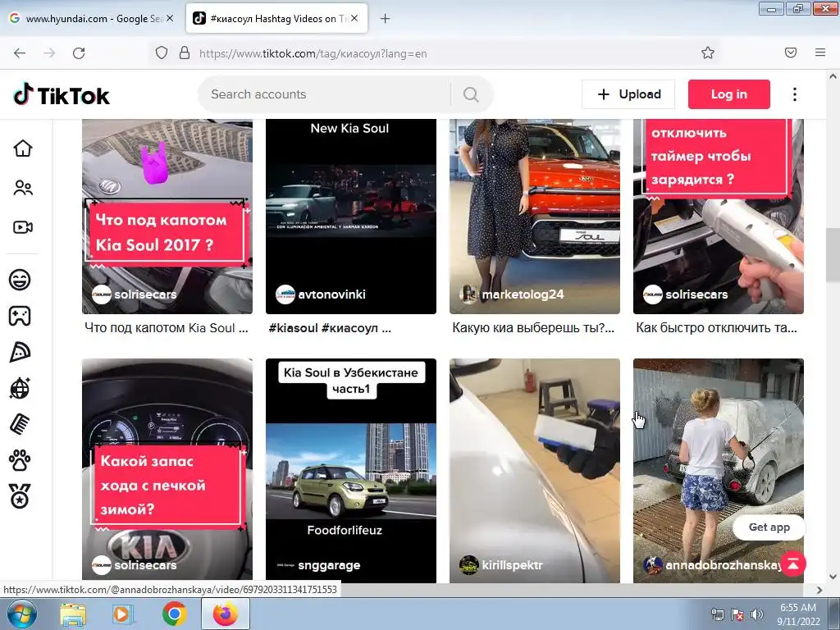The width and height of the screenshot is (840, 630).
Task: Click the red scroll-to-top button
Action: [793, 564]
